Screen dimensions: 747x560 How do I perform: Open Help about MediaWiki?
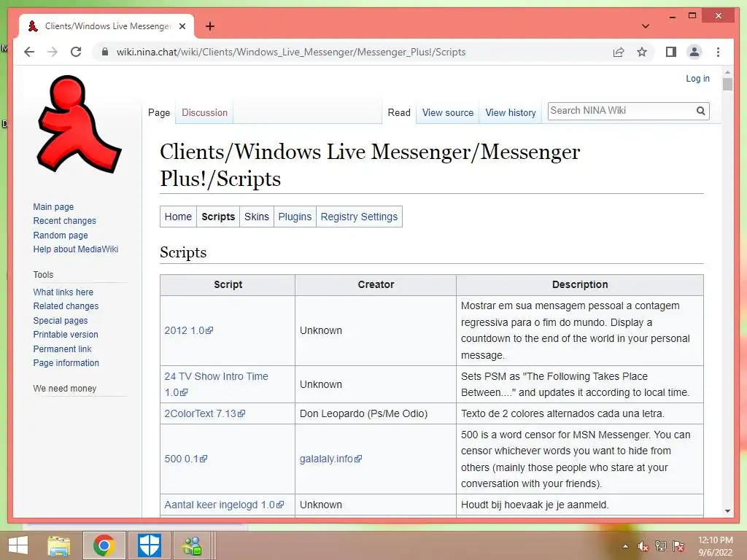(75, 249)
